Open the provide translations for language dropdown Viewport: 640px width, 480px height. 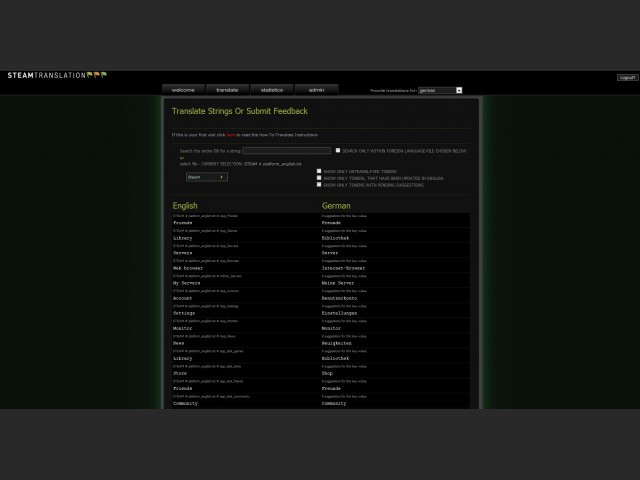tap(440, 90)
